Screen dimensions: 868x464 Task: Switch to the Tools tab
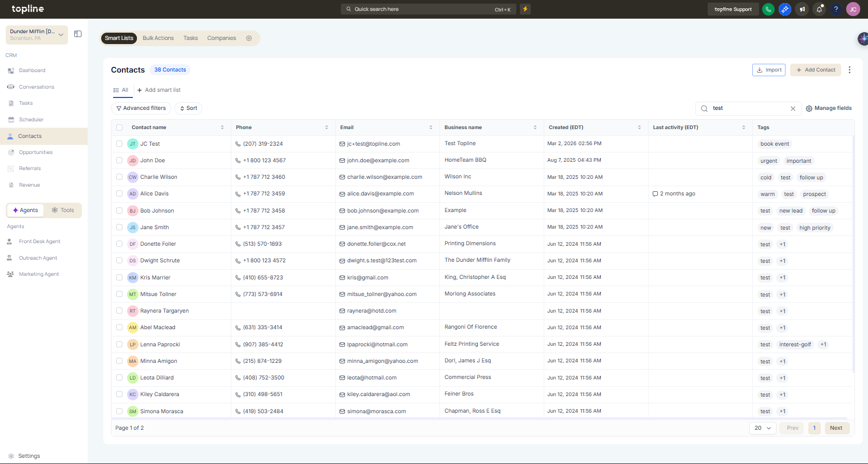pos(63,210)
